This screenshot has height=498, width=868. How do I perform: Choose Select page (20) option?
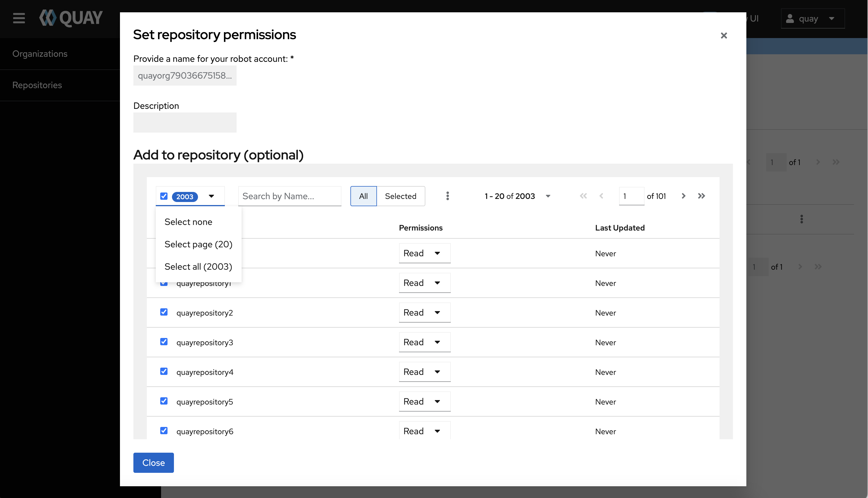point(198,244)
